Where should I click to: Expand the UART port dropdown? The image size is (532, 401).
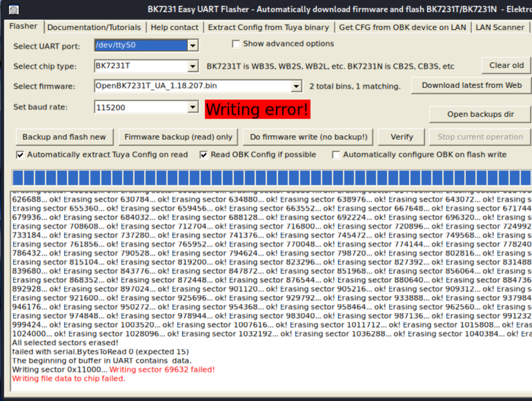coord(193,46)
